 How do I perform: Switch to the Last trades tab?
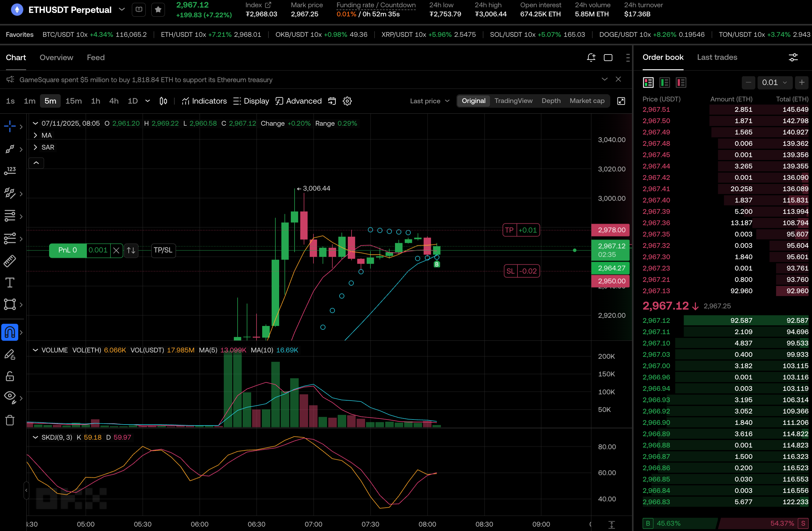tap(717, 57)
